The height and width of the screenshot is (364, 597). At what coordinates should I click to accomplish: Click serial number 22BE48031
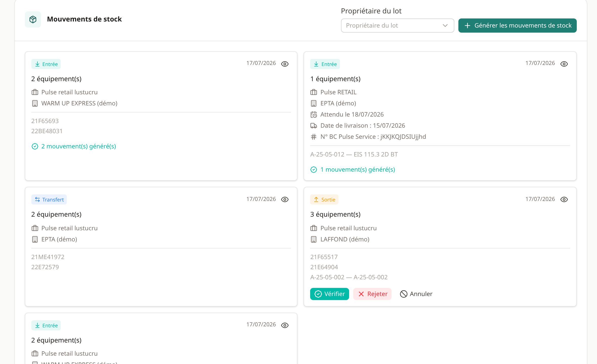tap(47, 131)
